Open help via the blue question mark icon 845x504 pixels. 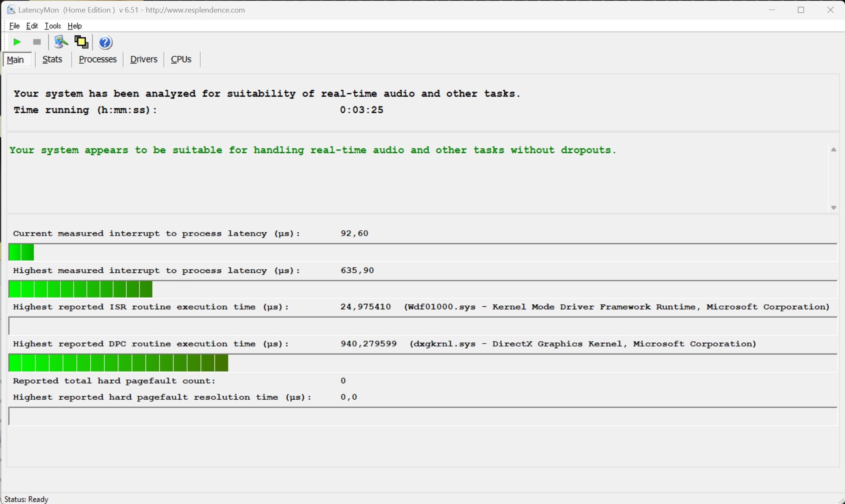pyautogui.click(x=105, y=42)
